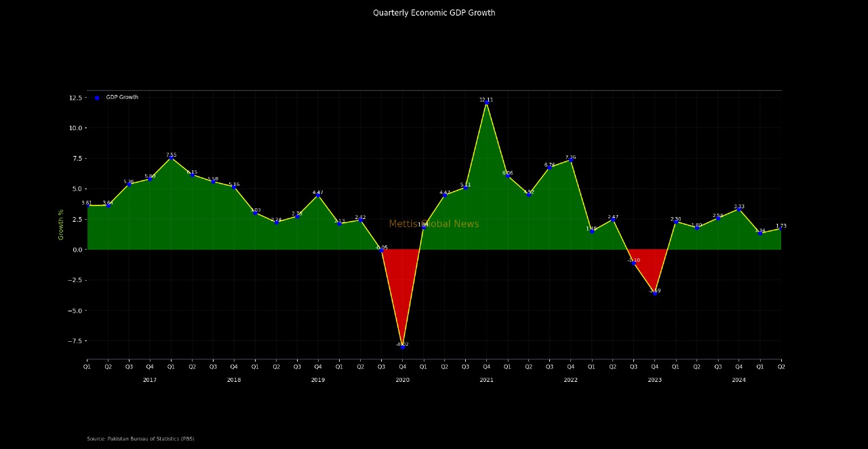The image size is (868, 449).
Task: Click the large red negative area near 2020
Action: (401, 285)
